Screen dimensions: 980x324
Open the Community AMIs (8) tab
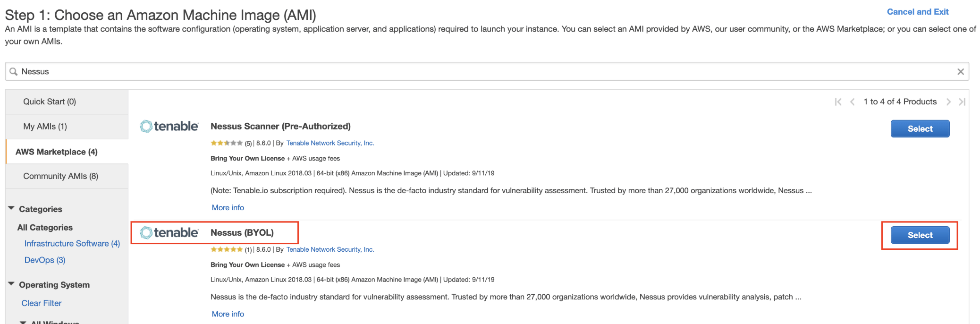point(67,176)
